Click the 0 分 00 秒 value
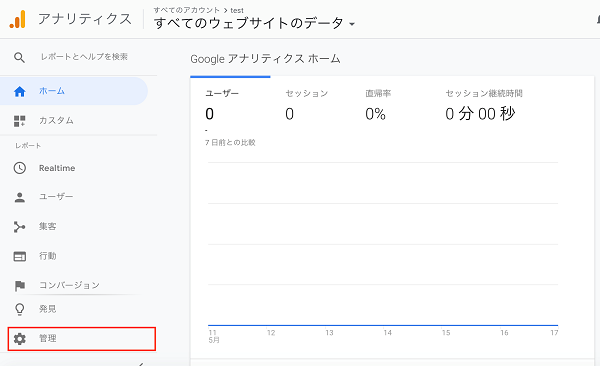Image resolution: width=600 pixels, height=366 pixels. click(480, 114)
